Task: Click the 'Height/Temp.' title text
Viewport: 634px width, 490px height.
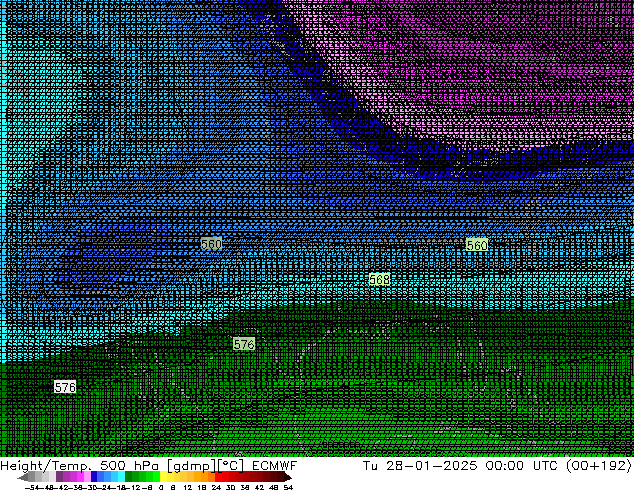Action: click(46, 466)
